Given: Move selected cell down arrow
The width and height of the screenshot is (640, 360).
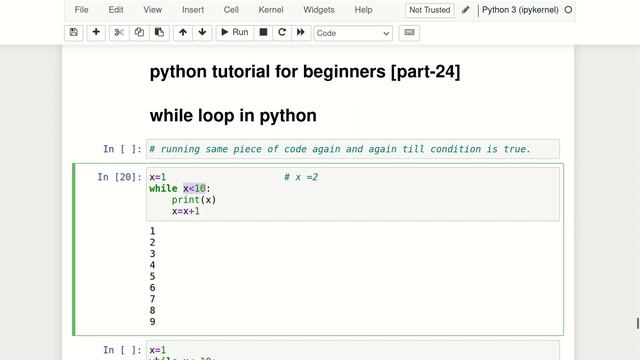Looking at the screenshot, I should pyautogui.click(x=202, y=33).
